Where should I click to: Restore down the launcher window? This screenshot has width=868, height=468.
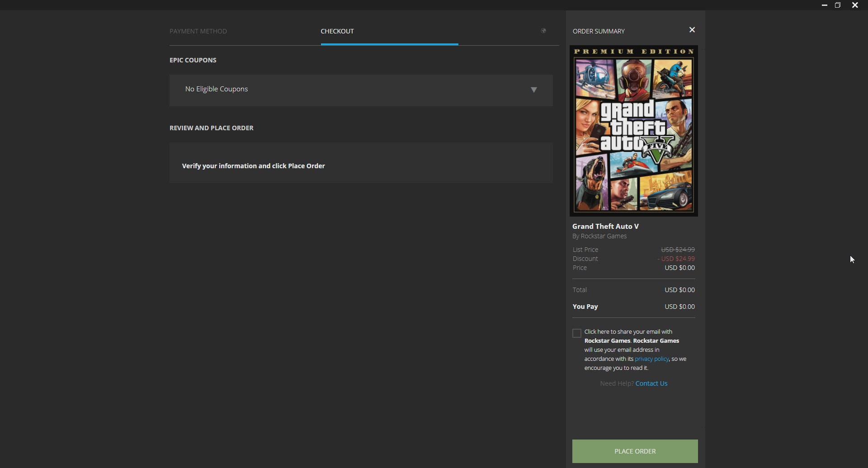[x=838, y=5]
